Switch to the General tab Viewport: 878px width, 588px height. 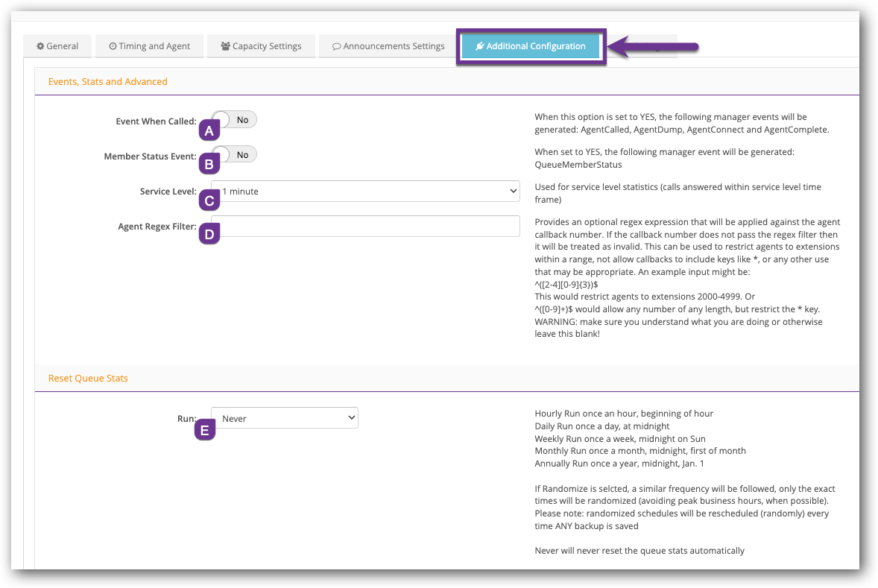click(x=57, y=45)
